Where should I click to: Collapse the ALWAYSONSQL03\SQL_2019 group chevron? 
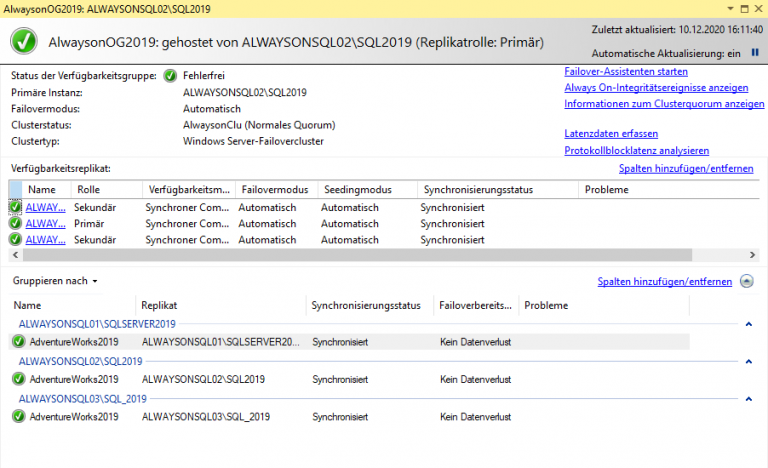(748, 399)
